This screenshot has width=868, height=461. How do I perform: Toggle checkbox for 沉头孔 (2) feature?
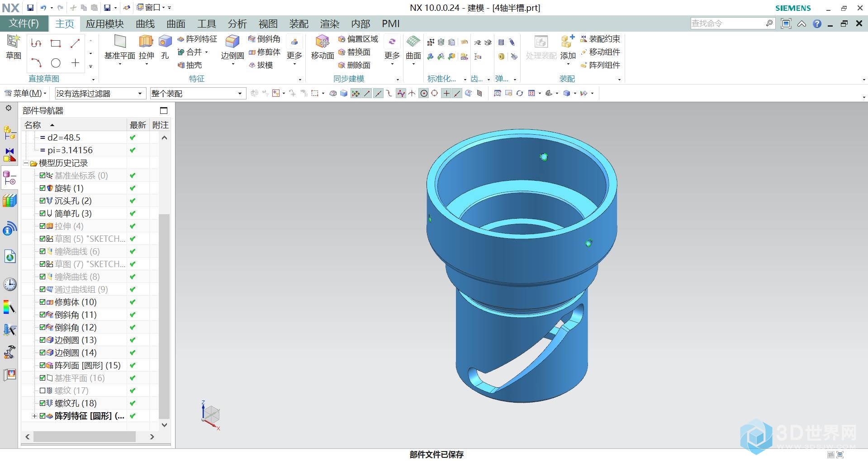(x=43, y=201)
